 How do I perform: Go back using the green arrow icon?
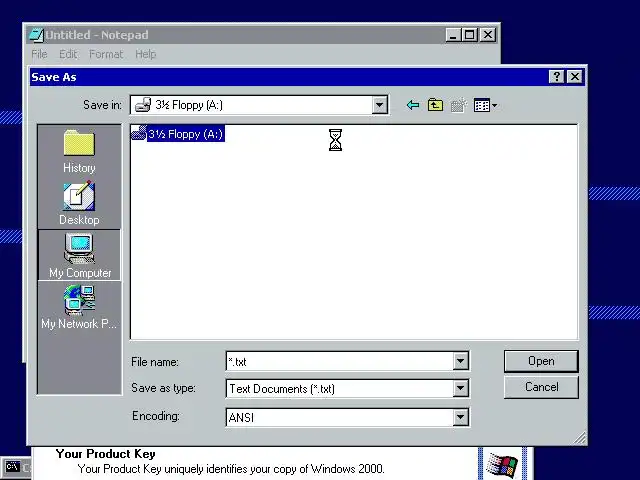[413, 105]
